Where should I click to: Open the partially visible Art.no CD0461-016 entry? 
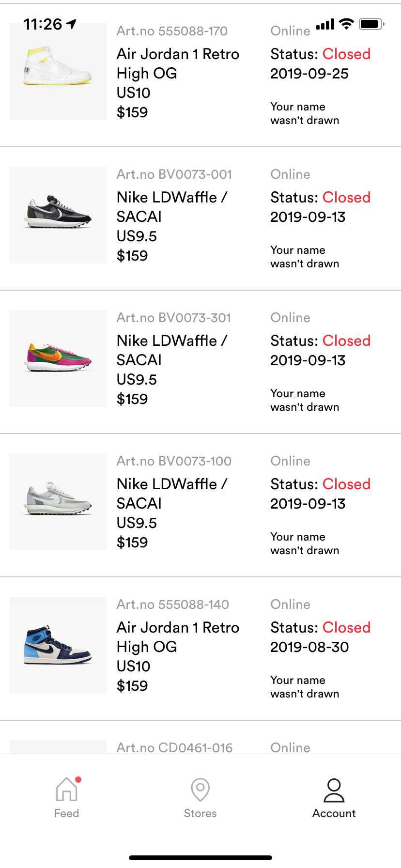200,737
